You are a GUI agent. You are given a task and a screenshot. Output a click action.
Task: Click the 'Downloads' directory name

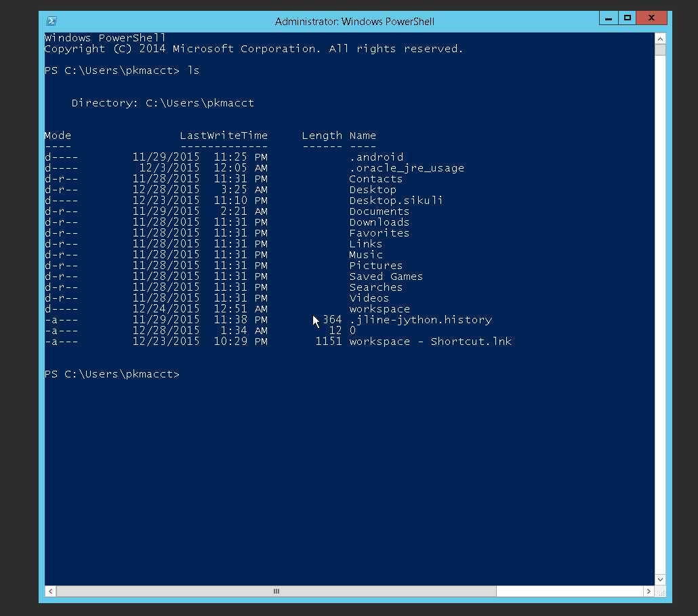pyautogui.click(x=379, y=222)
